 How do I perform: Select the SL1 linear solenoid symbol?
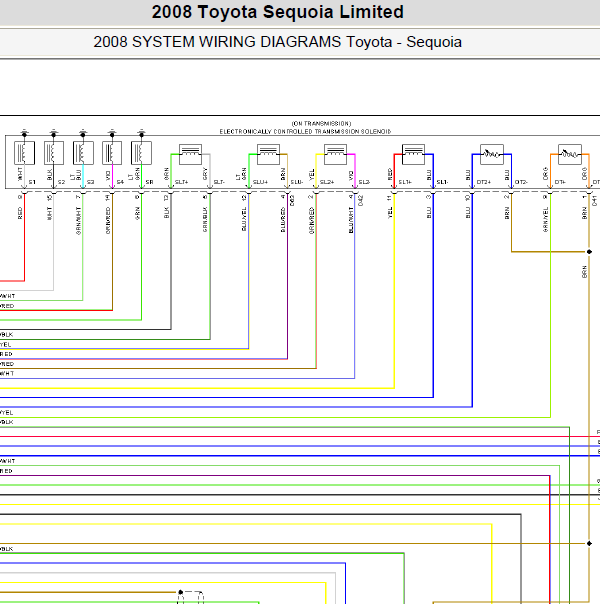pyautogui.click(x=413, y=154)
